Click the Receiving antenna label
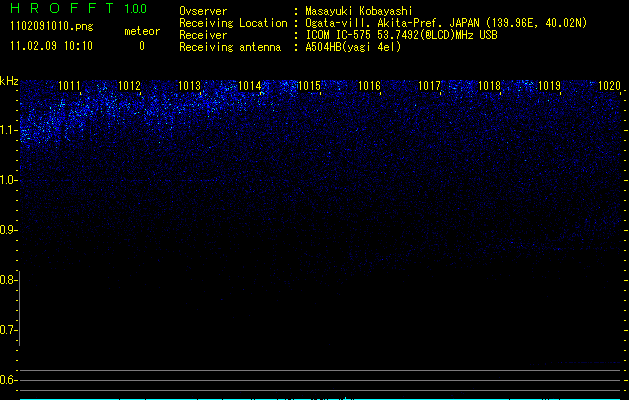The height and width of the screenshot is (400, 629). [230, 47]
